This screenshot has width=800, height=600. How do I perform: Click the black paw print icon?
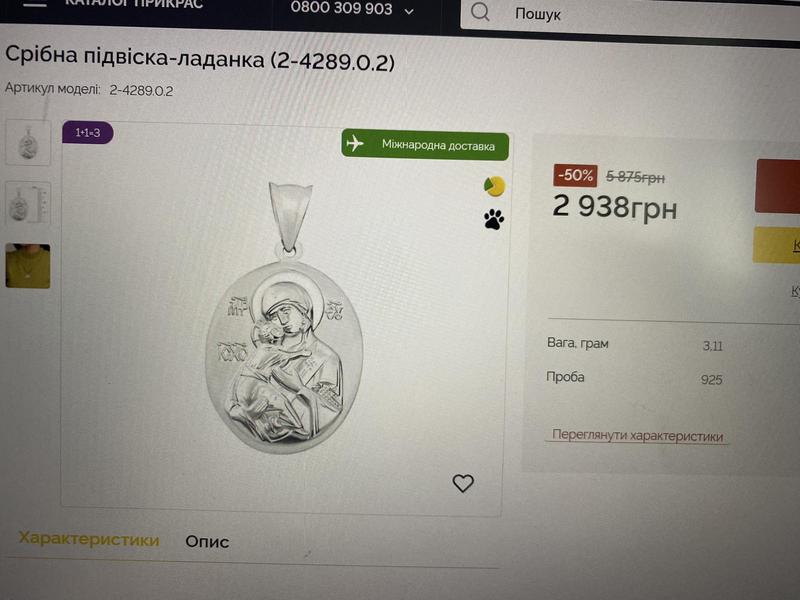(x=494, y=219)
